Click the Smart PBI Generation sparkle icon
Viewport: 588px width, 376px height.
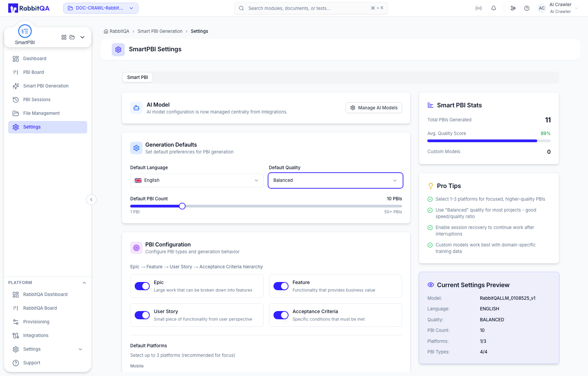pos(16,86)
